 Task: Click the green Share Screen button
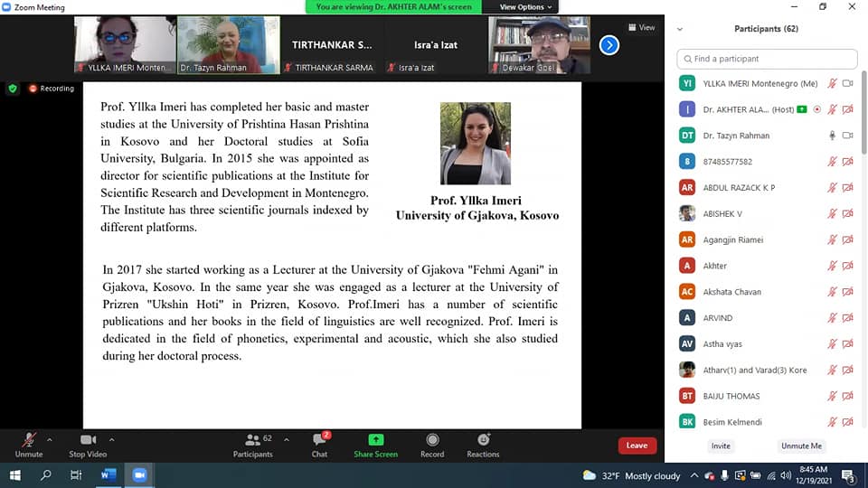coord(376,445)
